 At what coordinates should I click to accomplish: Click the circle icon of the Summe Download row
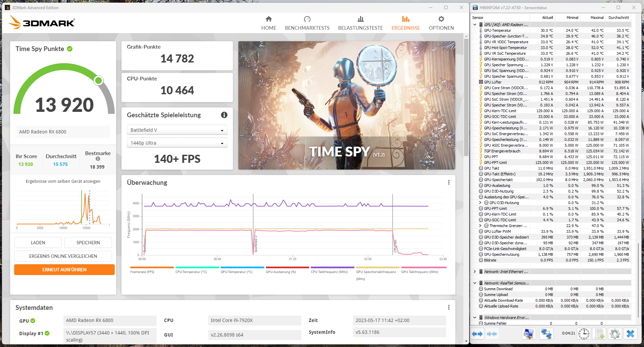[481, 289]
